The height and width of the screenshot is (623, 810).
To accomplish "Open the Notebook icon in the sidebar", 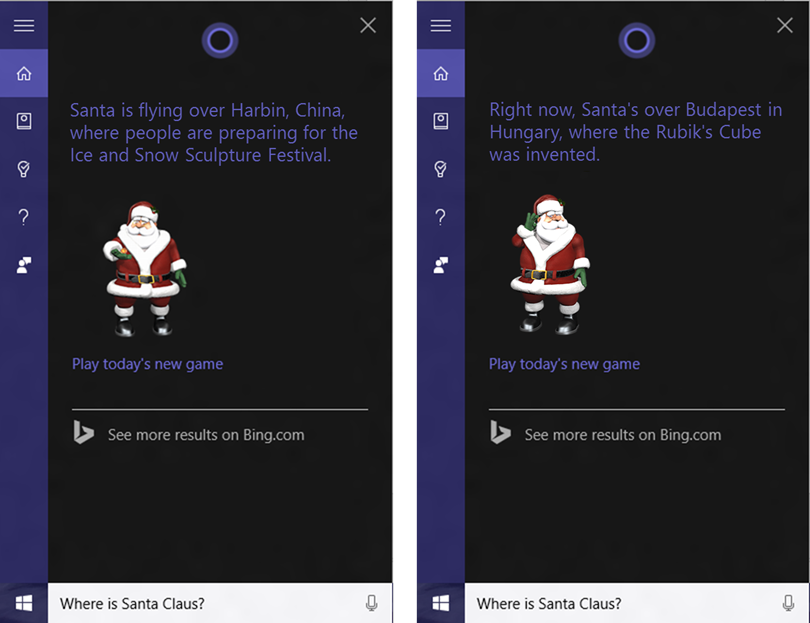I will pos(24,121).
